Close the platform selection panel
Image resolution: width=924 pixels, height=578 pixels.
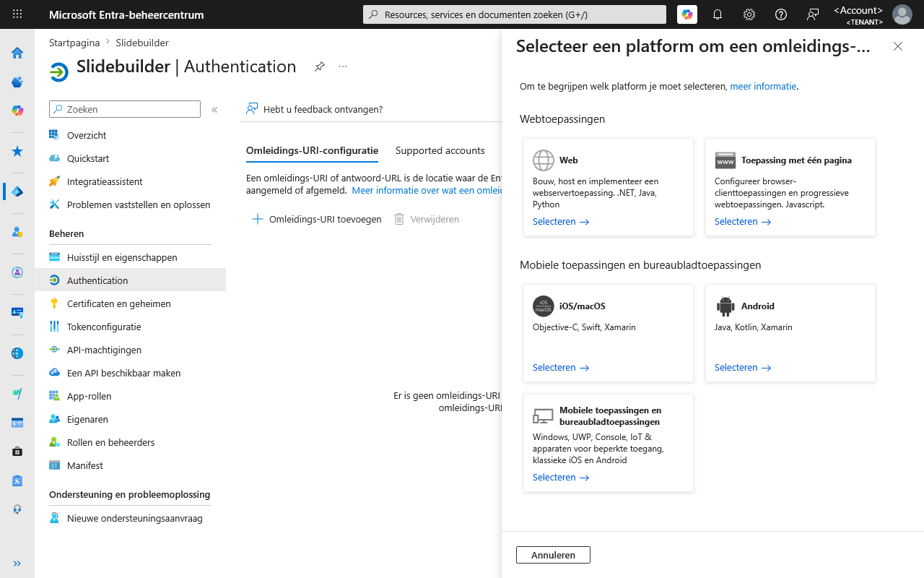click(x=898, y=46)
